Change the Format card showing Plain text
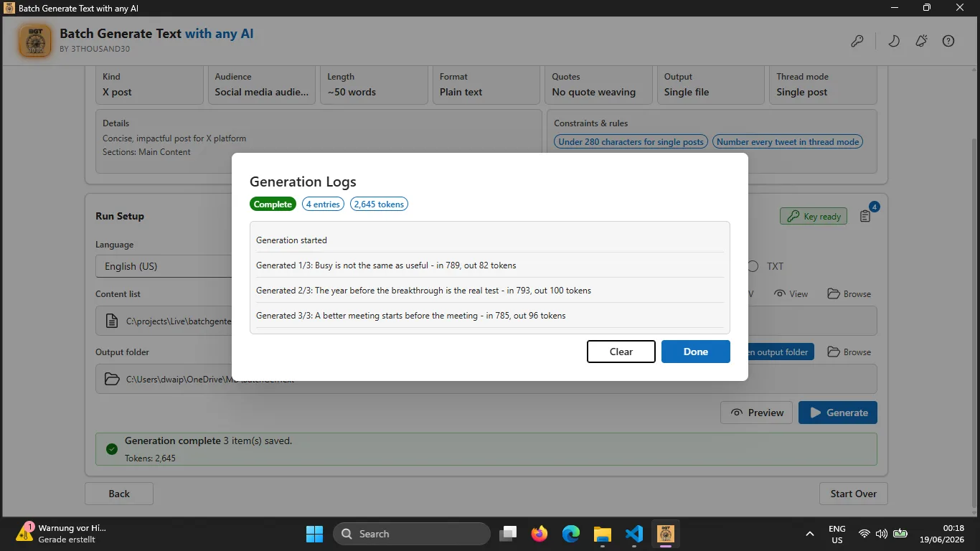The height and width of the screenshot is (551, 980). (x=486, y=85)
